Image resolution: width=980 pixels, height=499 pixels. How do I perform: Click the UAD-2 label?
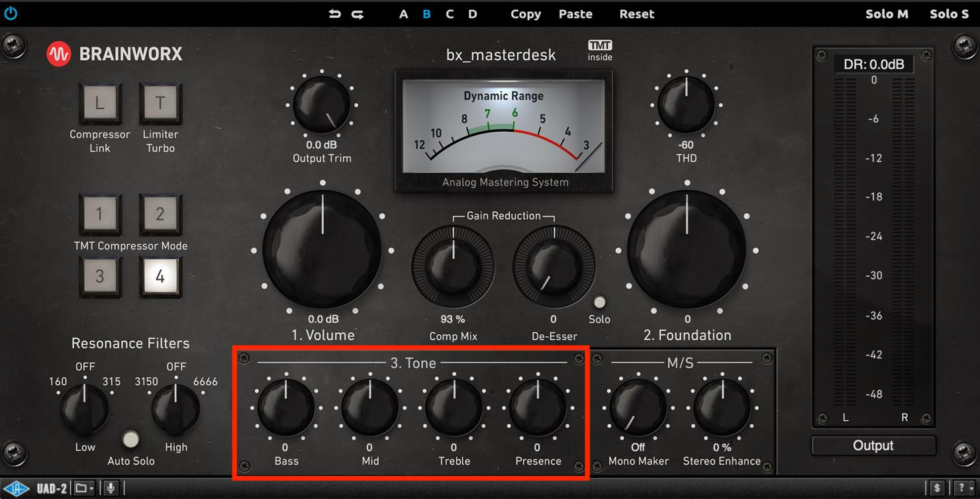pyautogui.click(x=52, y=488)
